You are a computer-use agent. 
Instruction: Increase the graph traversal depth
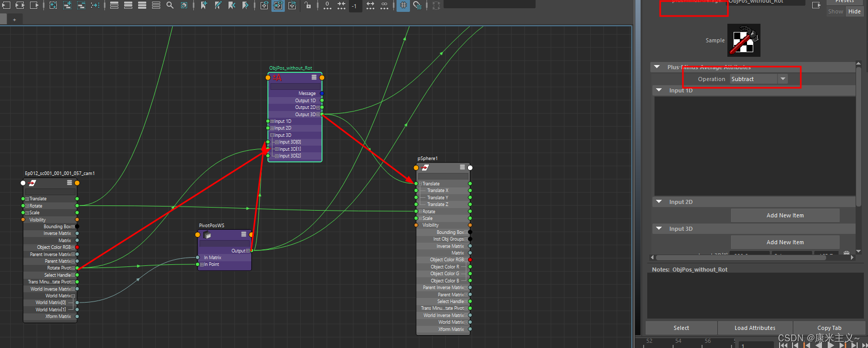coord(371,5)
